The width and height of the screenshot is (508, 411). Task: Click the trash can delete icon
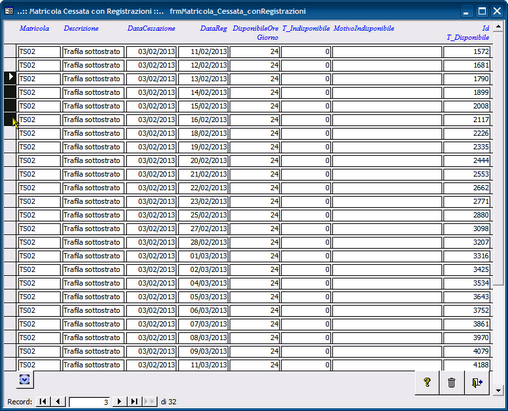coord(452,382)
